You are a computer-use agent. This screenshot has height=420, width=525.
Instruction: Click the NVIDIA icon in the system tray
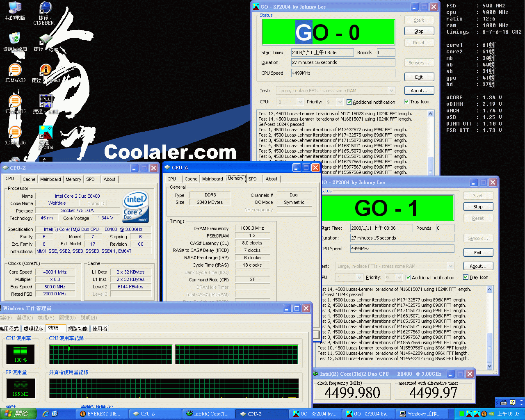pos(491,414)
